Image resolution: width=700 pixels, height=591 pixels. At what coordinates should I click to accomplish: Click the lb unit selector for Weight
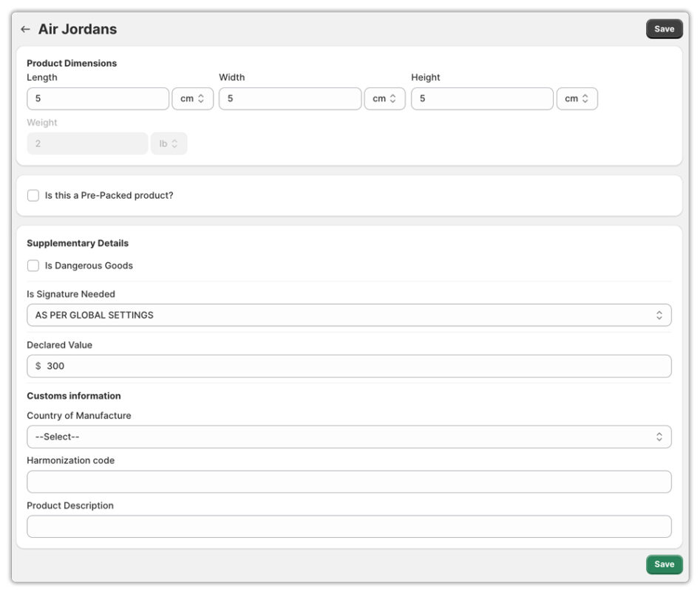pyautogui.click(x=169, y=143)
